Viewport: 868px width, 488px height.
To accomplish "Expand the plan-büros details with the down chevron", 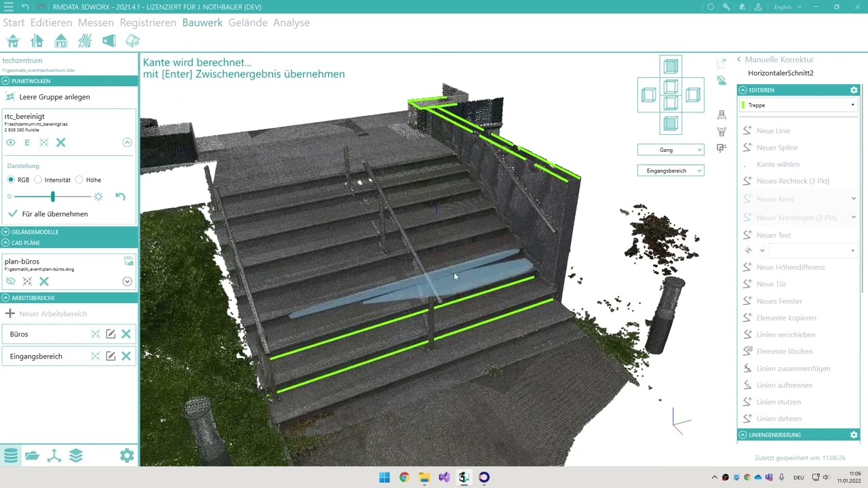I will 127,281.
